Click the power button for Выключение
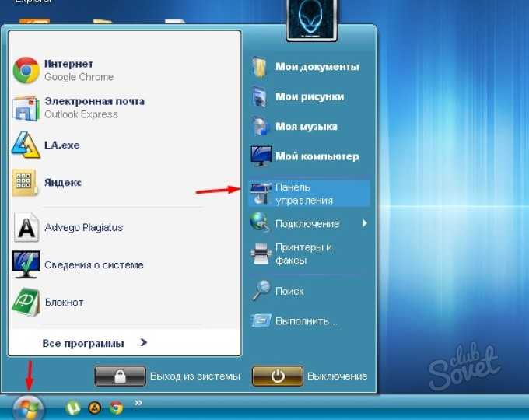The image size is (529, 420). point(277,376)
